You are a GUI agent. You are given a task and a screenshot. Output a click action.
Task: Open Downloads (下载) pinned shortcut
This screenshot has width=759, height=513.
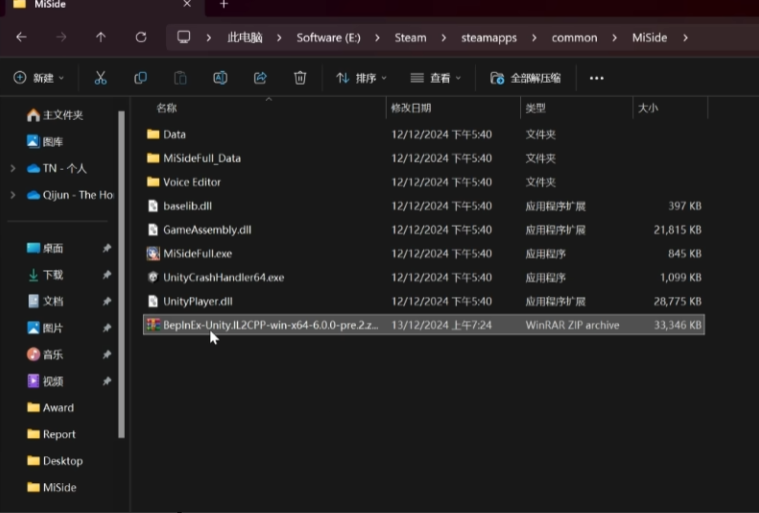pyautogui.click(x=45, y=275)
